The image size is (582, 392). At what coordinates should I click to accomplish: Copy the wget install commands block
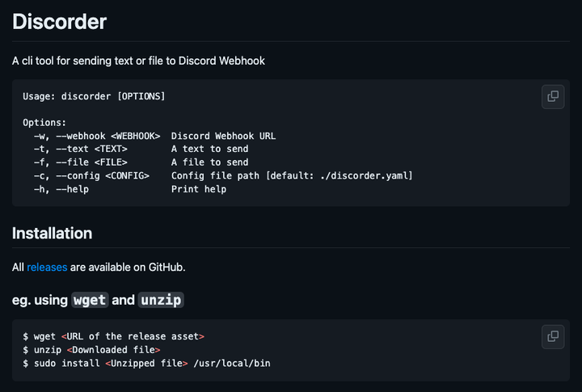[553, 336]
